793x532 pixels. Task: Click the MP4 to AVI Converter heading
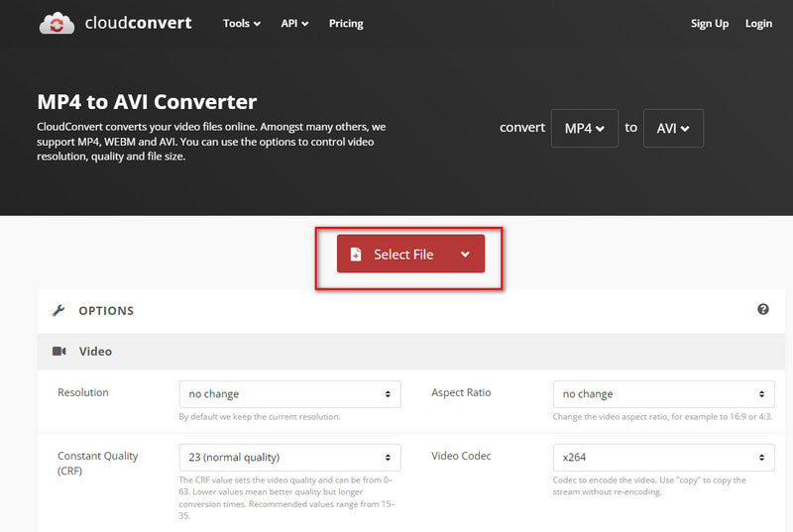(147, 102)
